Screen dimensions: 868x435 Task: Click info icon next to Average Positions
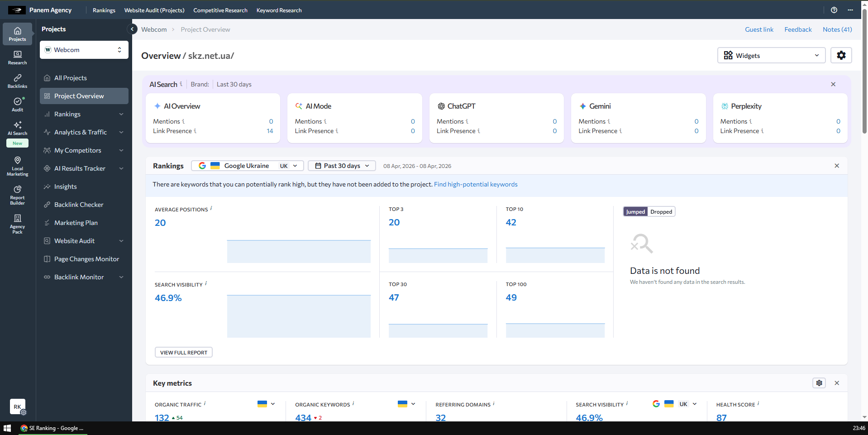click(211, 209)
